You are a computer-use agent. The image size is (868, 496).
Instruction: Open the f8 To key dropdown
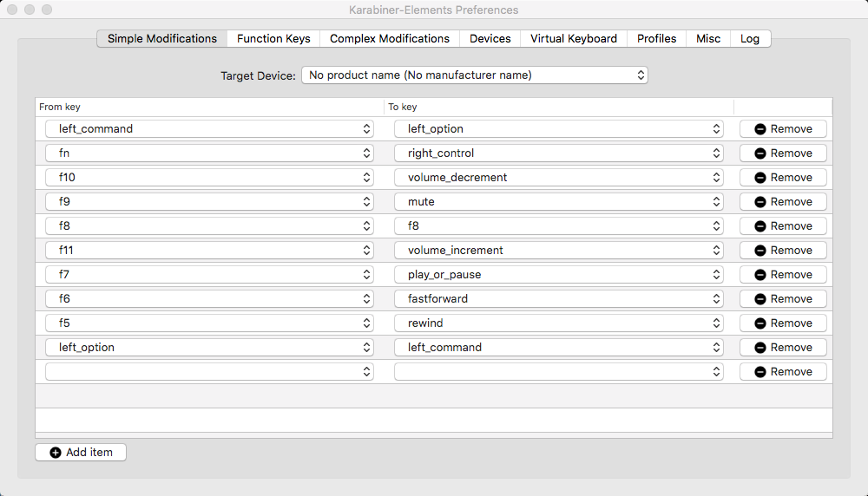click(x=558, y=226)
